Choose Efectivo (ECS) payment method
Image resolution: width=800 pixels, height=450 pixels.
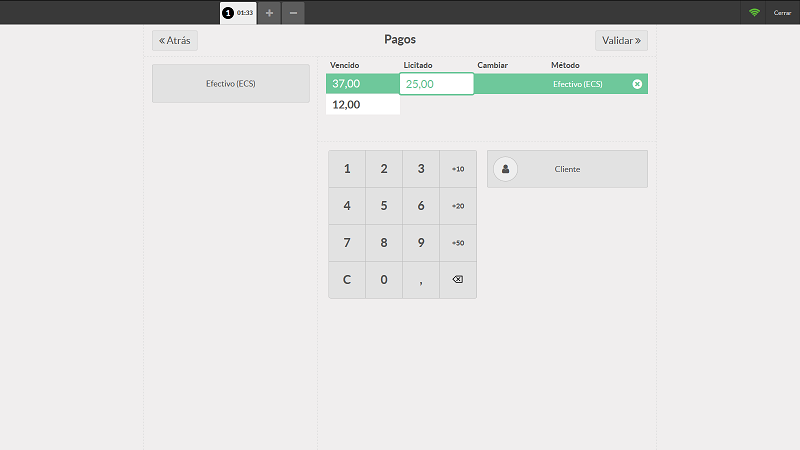point(231,84)
